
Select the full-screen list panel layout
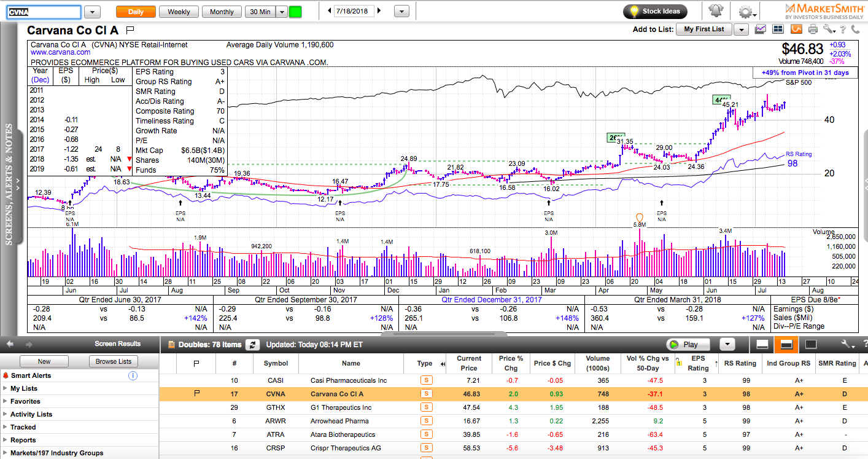pyautogui.click(x=810, y=345)
